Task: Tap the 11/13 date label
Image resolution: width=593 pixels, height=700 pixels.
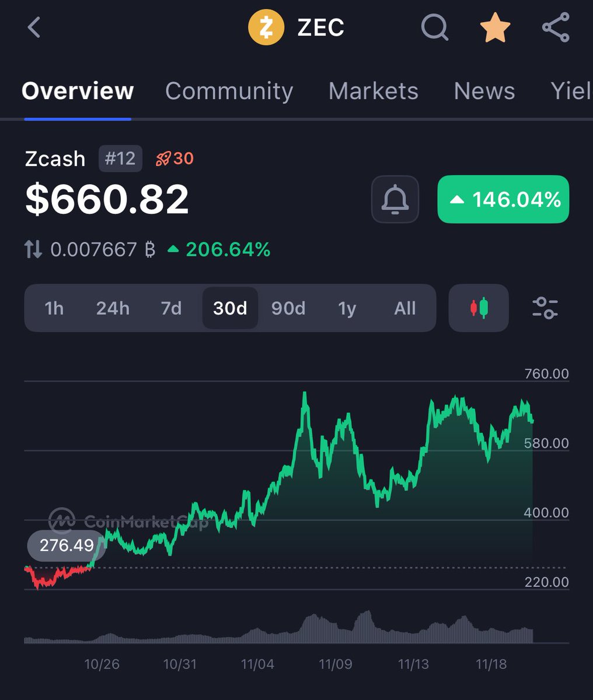Action: click(x=413, y=664)
